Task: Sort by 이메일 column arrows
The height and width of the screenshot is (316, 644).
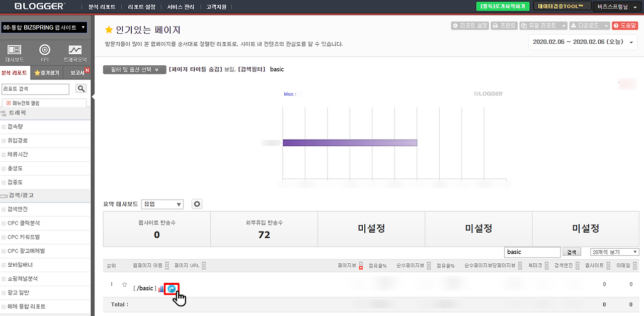Action: (634, 266)
